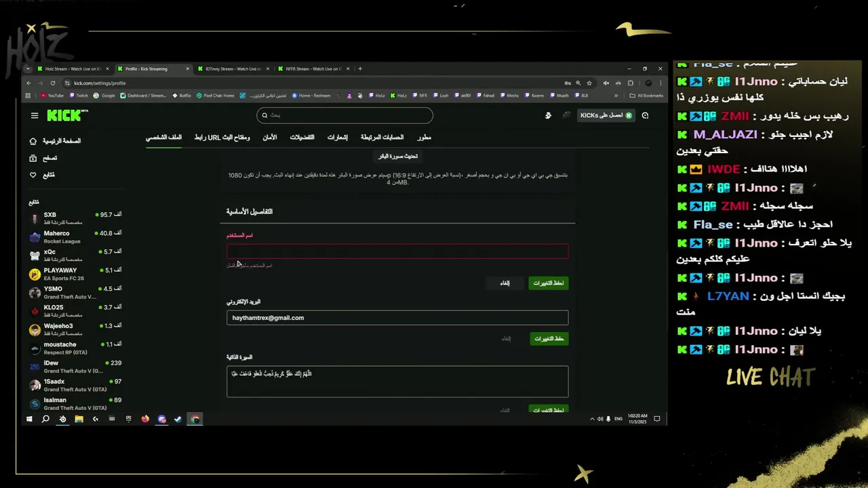
Task: Switch to Chrome on the taskbar
Action: click(195, 419)
